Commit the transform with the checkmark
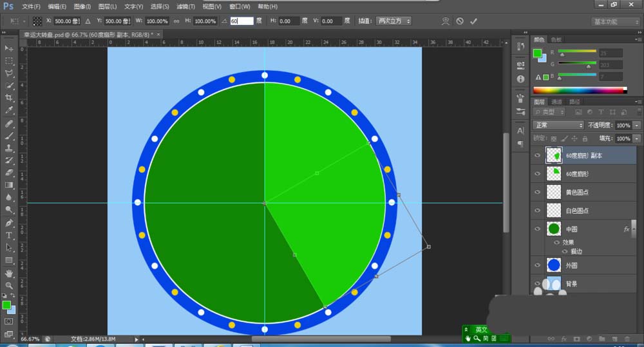 click(x=473, y=21)
